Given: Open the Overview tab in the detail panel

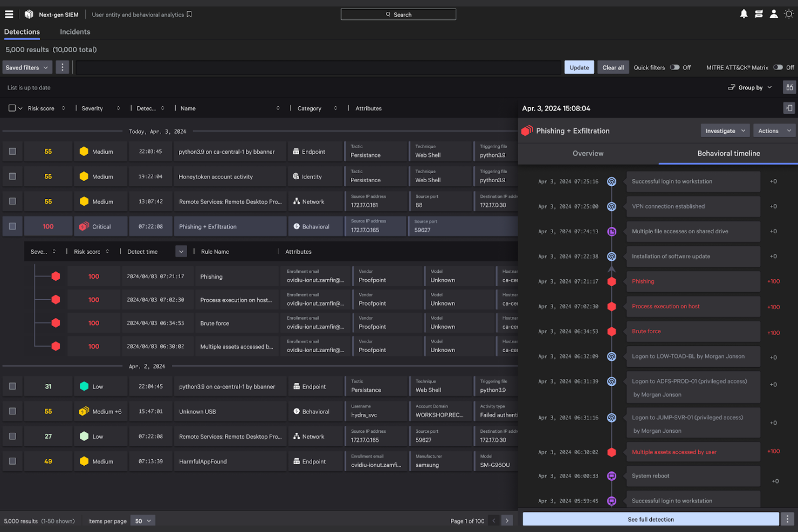Looking at the screenshot, I should click(588, 153).
